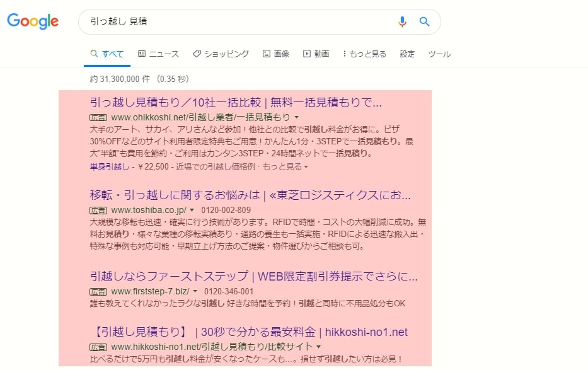Screen dimensions: 588x370
Task: Click phone number 0120-002-809
Action: click(x=226, y=211)
